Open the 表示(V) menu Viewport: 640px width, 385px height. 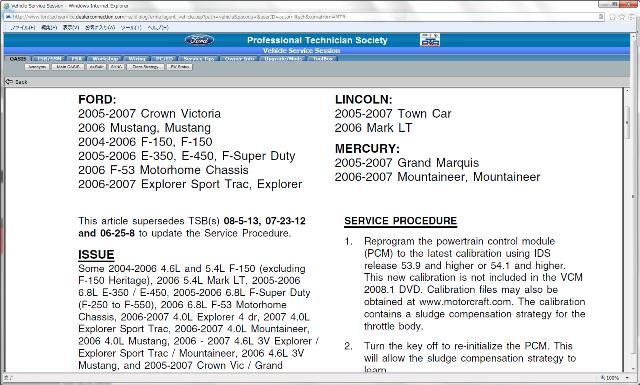point(71,27)
